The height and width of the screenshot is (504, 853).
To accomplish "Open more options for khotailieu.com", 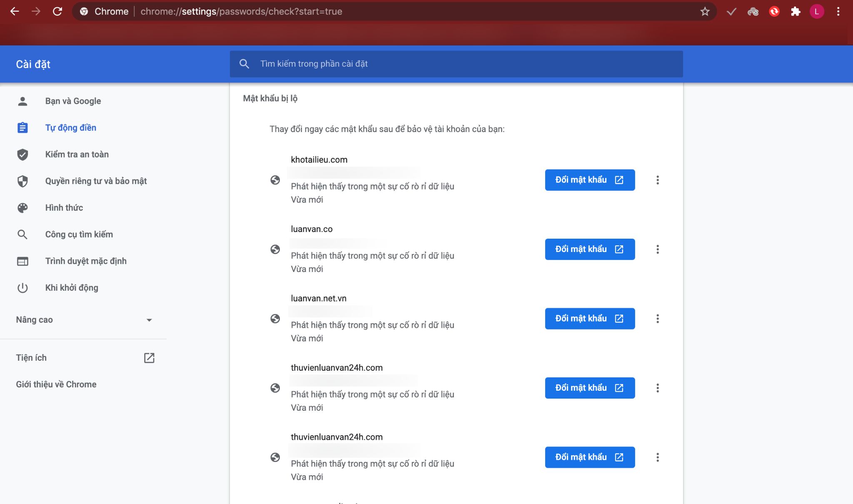I will (658, 180).
